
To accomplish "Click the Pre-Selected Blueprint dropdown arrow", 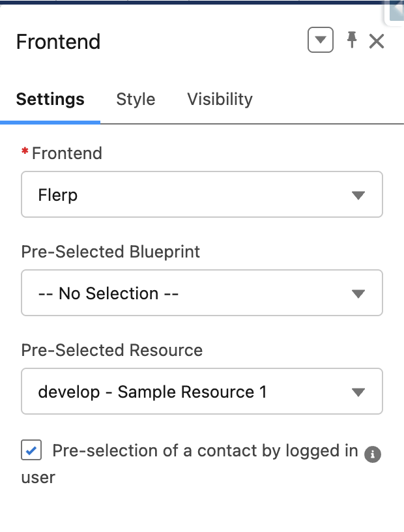I will pos(358,293).
